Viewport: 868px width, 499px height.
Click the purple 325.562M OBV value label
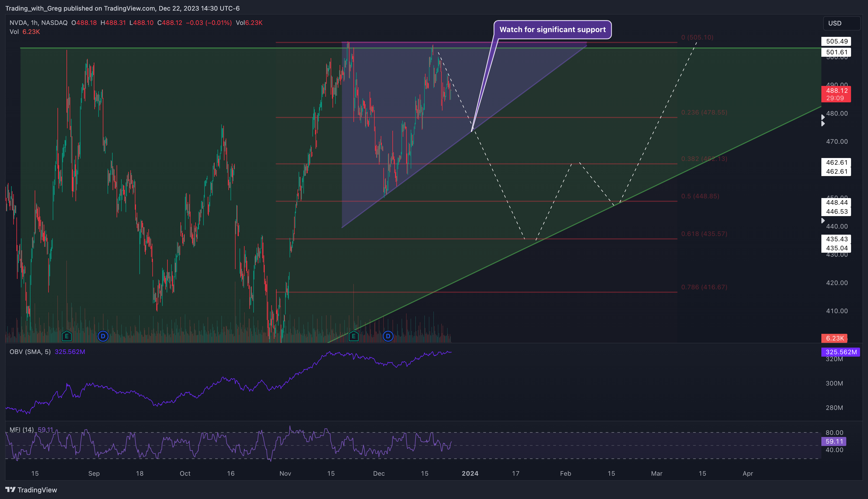(841, 352)
